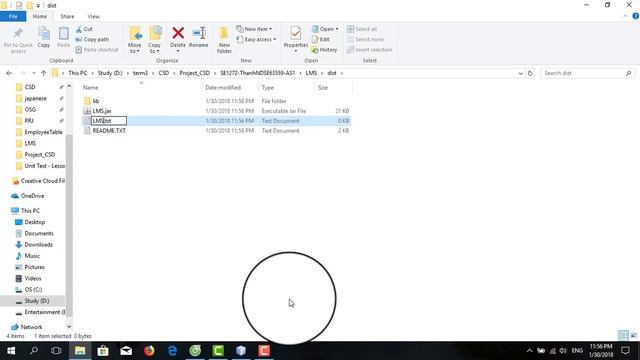Click Copy path command
Image resolution: width=640 pixels, height=360 pixels.
coord(92,39)
